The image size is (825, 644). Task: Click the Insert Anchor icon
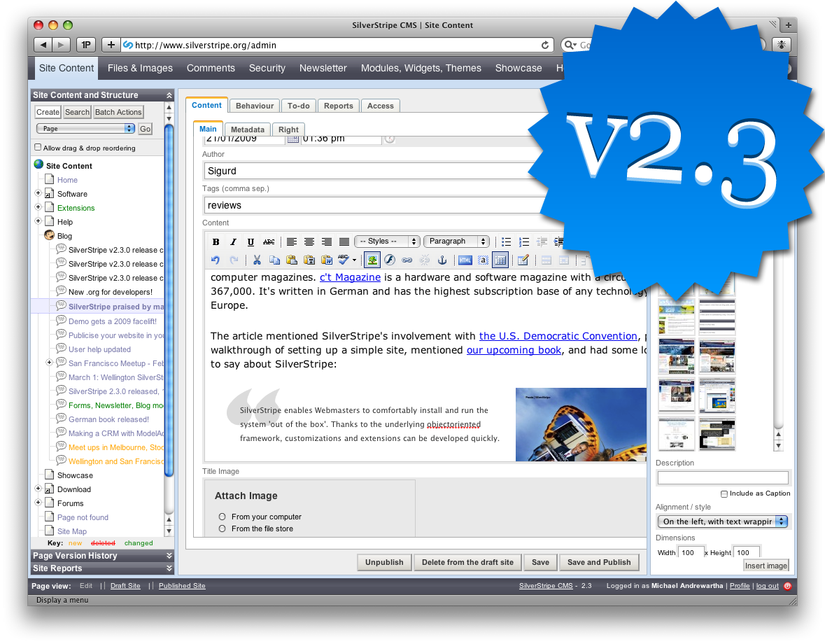pyautogui.click(x=442, y=260)
